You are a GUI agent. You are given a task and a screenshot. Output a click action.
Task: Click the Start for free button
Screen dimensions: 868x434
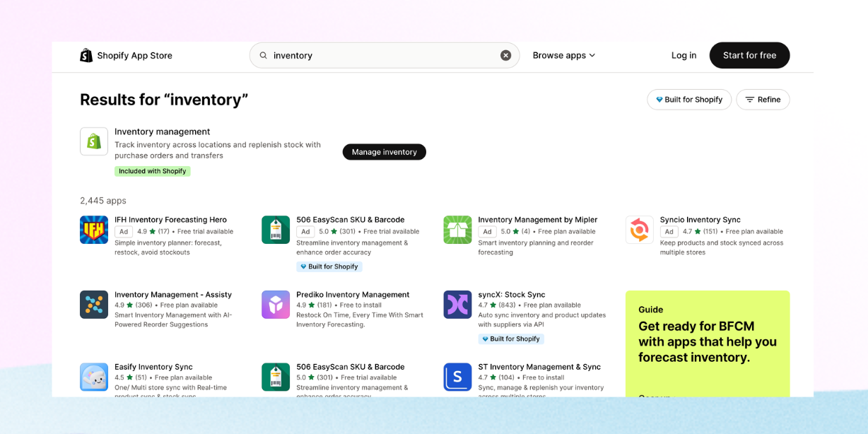tap(749, 55)
